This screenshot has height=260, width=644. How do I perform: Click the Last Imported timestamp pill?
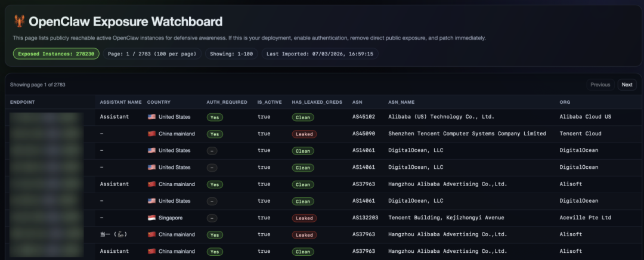tap(320, 54)
